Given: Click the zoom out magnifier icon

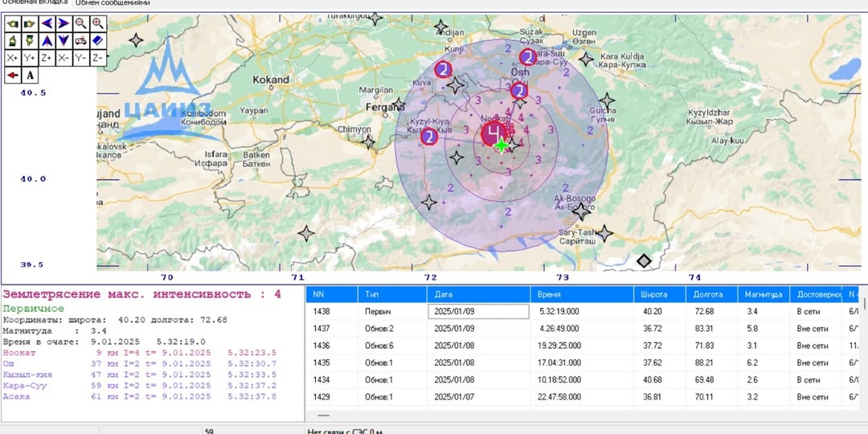Looking at the screenshot, I should pyautogui.click(x=80, y=24).
